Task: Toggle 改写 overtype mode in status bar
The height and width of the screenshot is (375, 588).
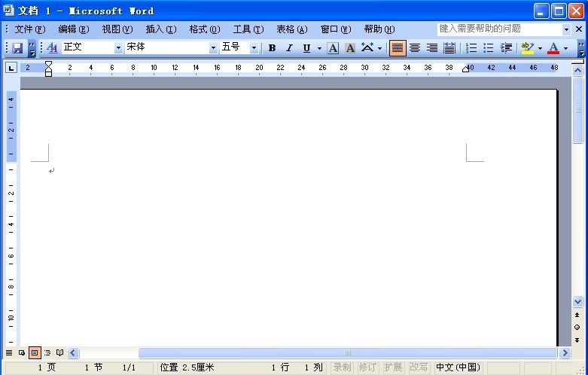Action: (419, 367)
